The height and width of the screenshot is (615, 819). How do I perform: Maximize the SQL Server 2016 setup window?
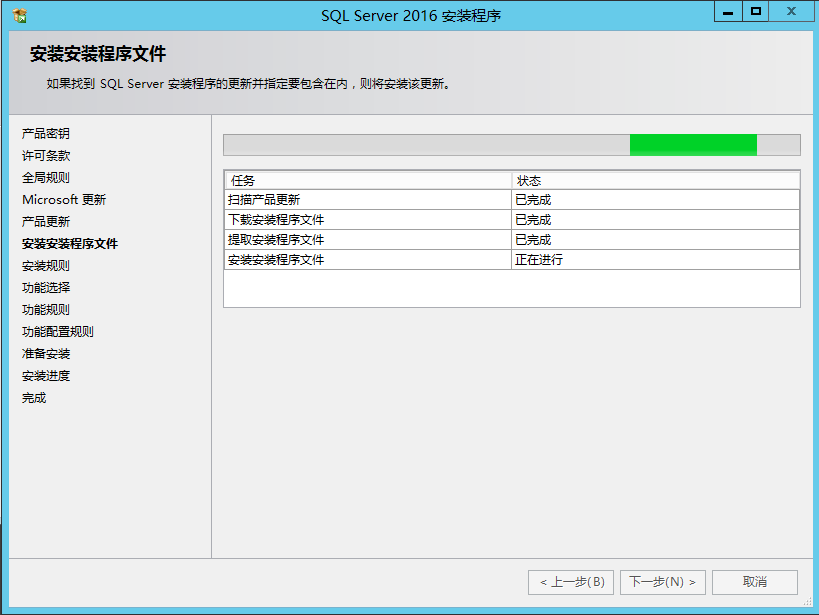click(755, 12)
